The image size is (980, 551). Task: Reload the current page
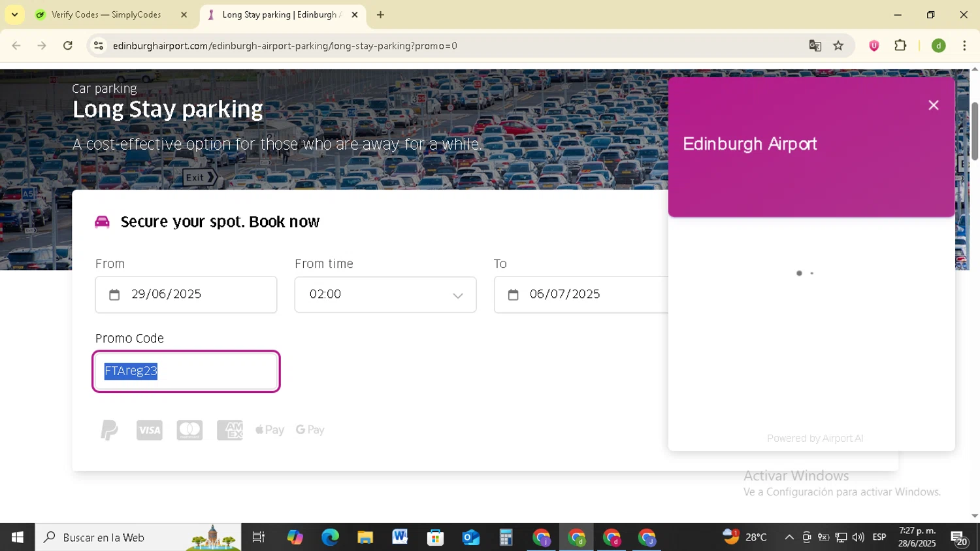pos(68,46)
